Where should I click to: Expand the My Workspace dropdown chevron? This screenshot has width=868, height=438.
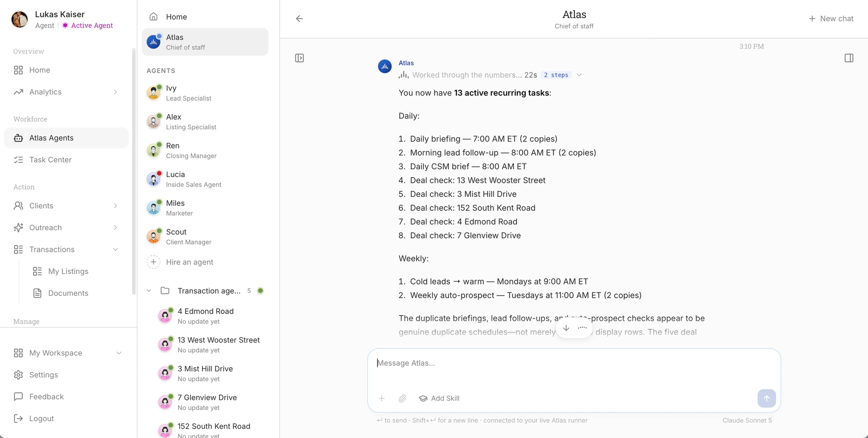click(x=119, y=353)
